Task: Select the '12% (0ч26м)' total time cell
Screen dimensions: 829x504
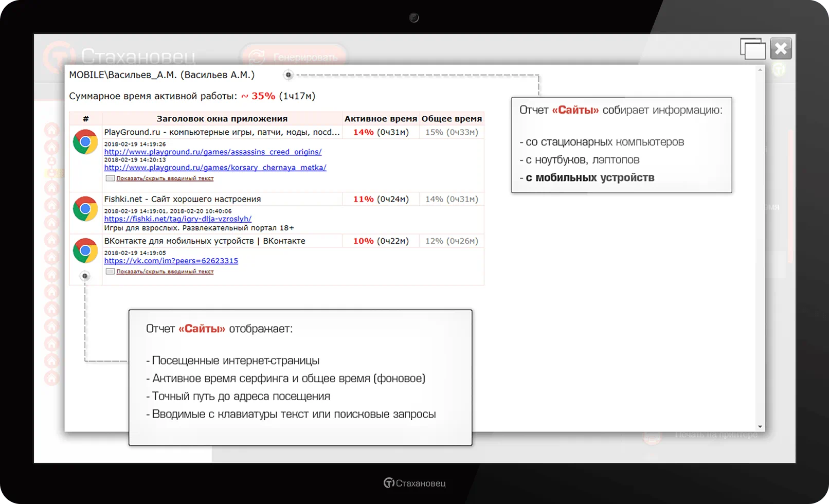Action: (x=452, y=241)
